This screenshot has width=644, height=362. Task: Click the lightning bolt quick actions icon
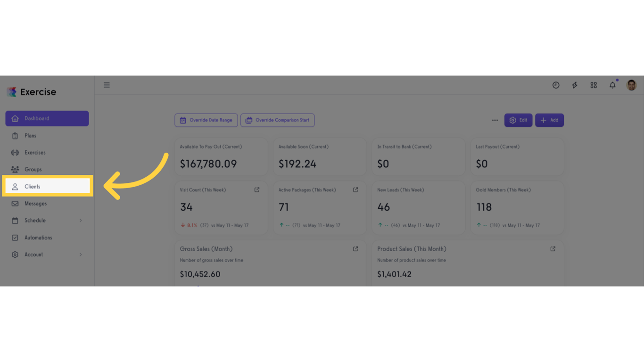[575, 85]
